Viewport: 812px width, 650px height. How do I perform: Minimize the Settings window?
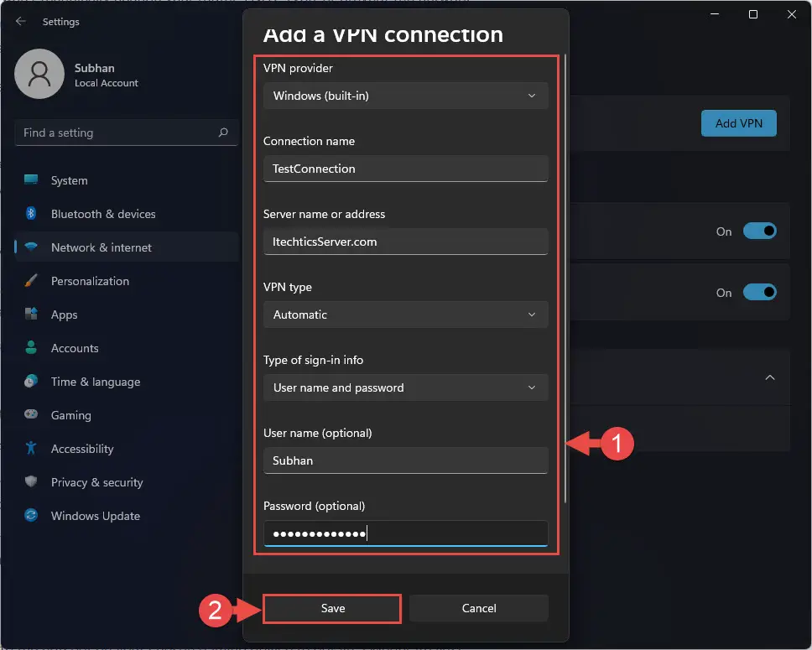click(x=715, y=14)
